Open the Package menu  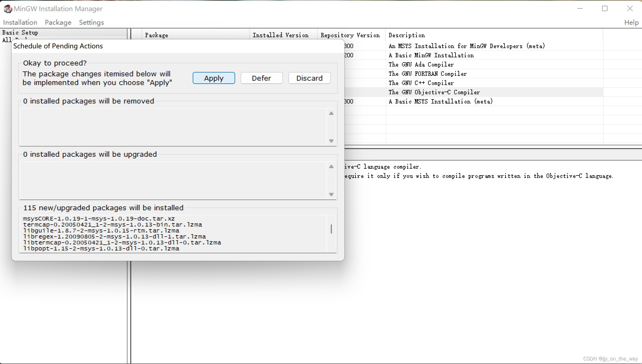(x=58, y=22)
